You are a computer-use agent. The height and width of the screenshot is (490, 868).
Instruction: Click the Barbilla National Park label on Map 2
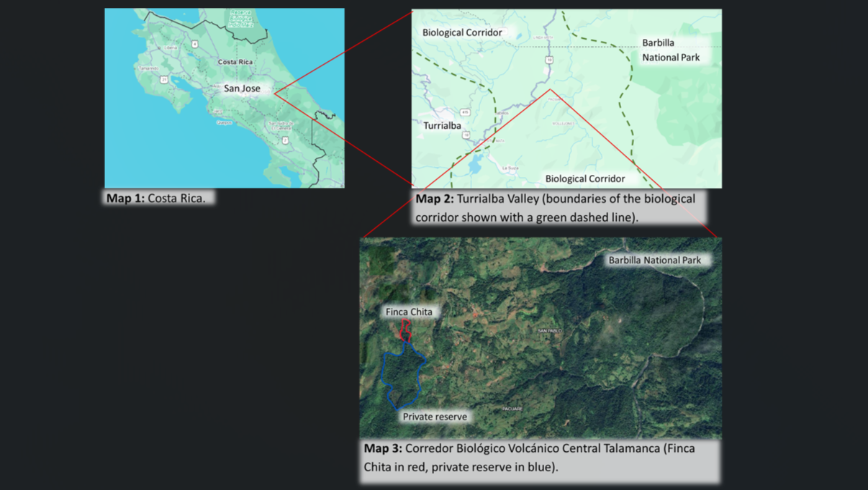[x=671, y=50]
